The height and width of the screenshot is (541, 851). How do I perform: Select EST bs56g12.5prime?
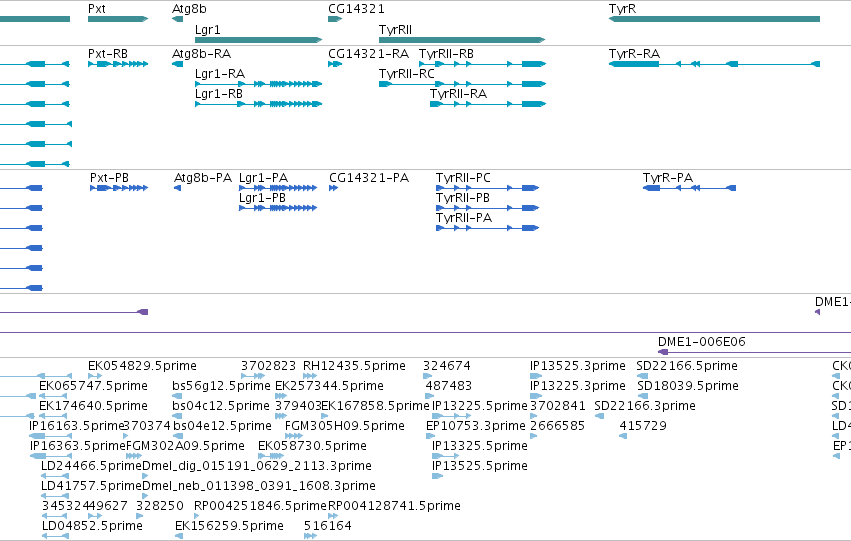pos(176,396)
